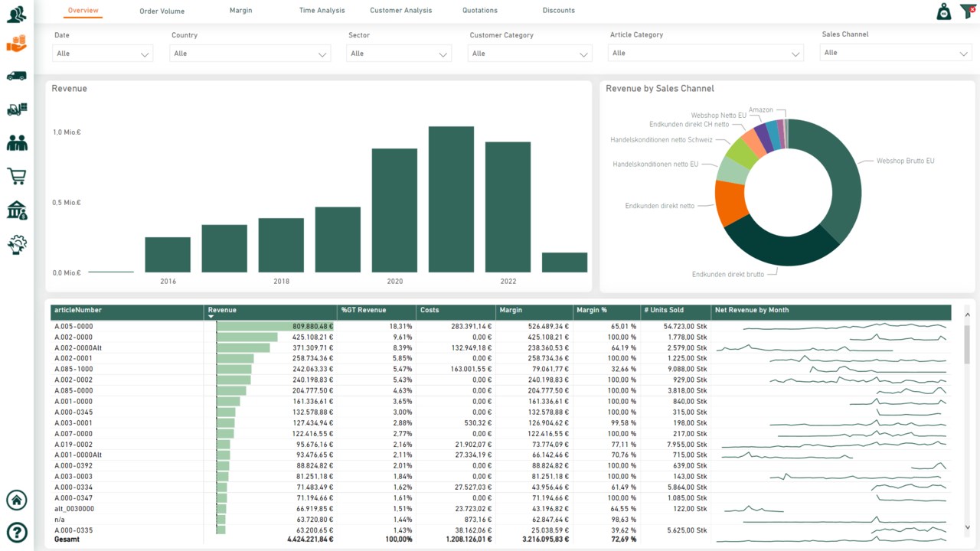Open the three-people team sidebar icon

point(16,142)
